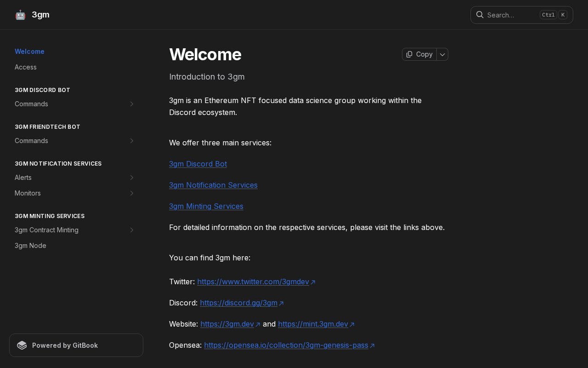The width and height of the screenshot is (588, 368).
Task: Open the 3gm Minting Services link
Action: [x=206, y=206]
